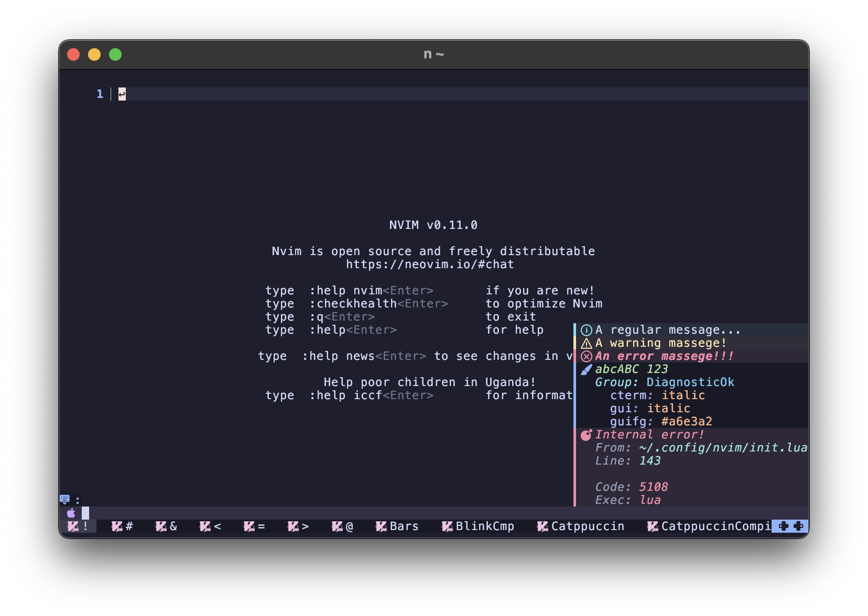Click init.lua path in the error notification
This screenshot has width=868, height=616.
(x=722, y=447)
